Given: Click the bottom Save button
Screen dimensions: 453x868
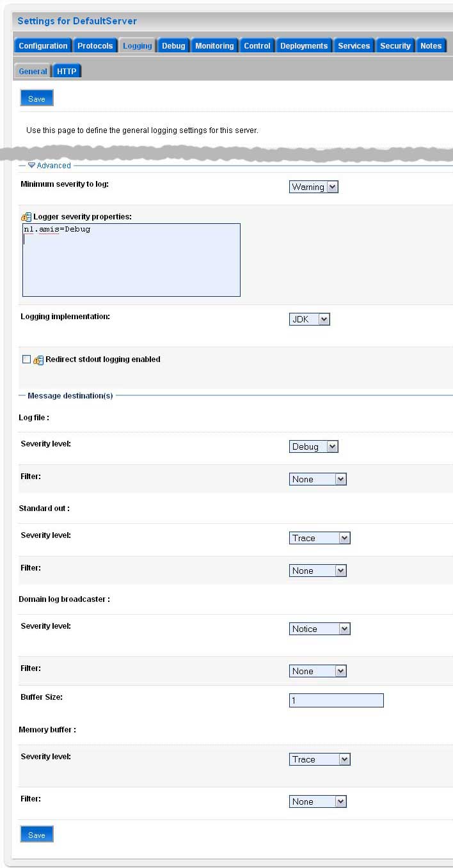Looking at the screenshot, I should point(36,835).
